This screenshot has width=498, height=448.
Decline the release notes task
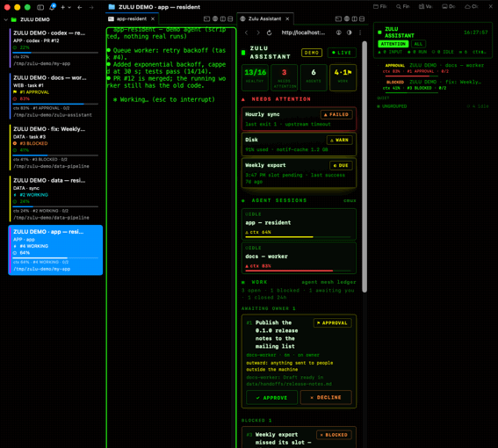coord(326,397)
